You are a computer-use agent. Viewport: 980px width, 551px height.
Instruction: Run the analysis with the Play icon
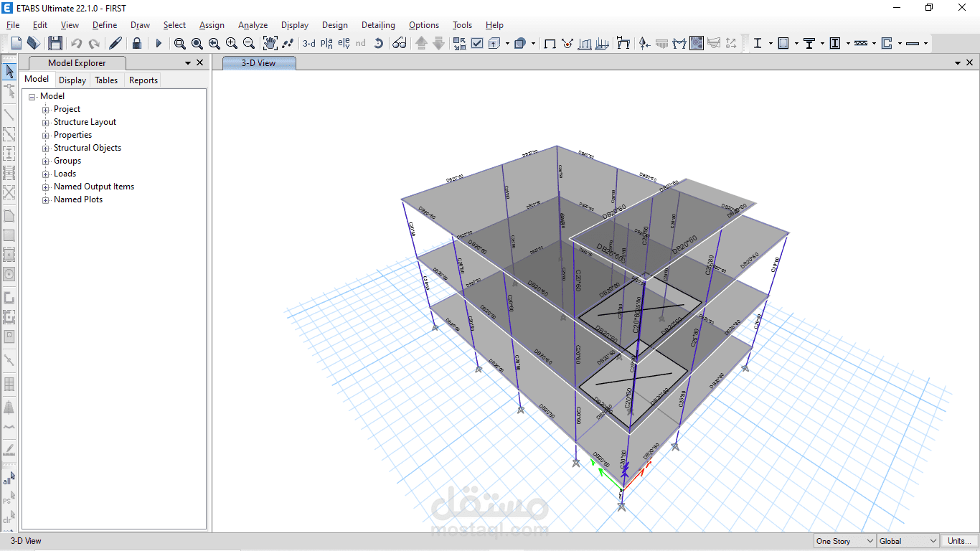click(158, 43)
